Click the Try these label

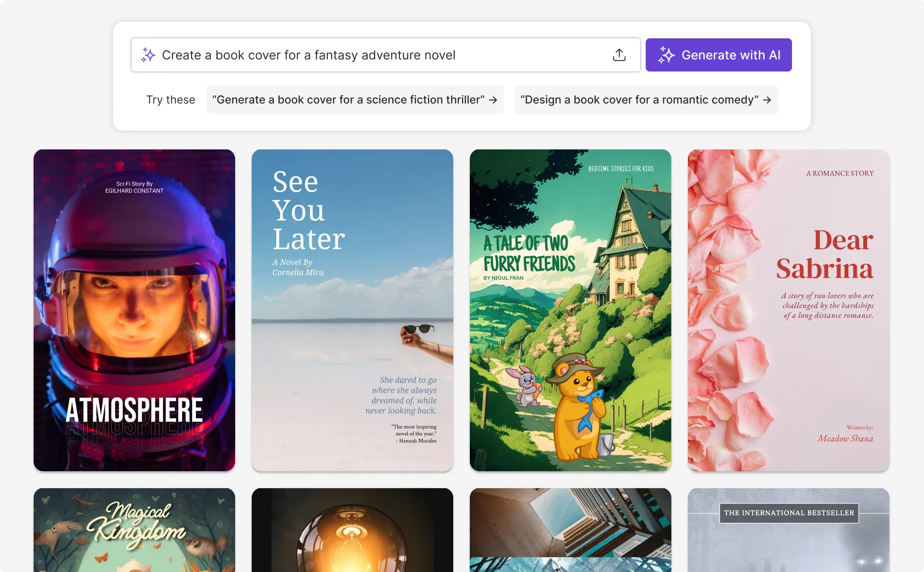170,100
